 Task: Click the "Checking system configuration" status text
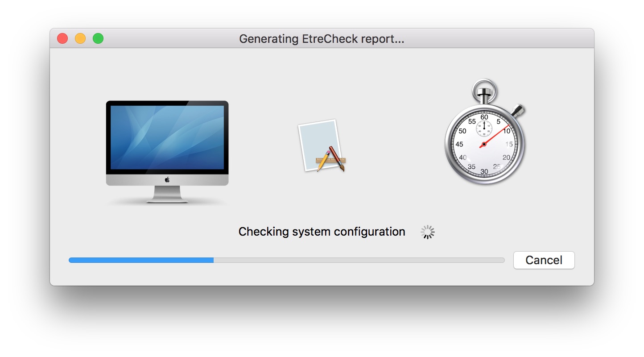(322, 232)
